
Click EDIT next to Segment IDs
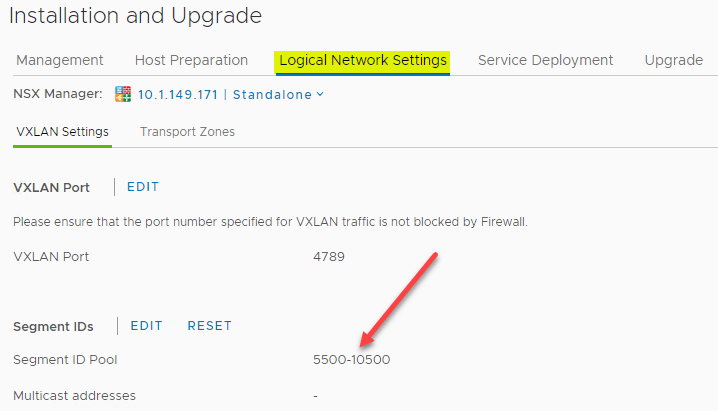click(147, 326)
